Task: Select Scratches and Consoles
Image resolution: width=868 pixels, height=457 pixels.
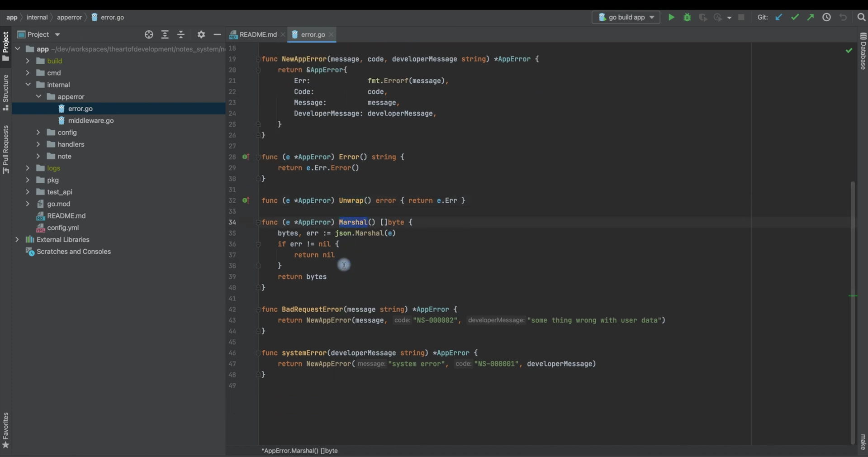Action: point(74,252)
